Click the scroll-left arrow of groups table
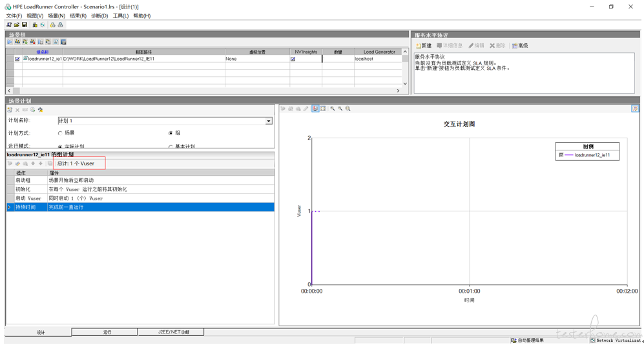The height and width of the screenshot is (347, 644). [10, 90]
